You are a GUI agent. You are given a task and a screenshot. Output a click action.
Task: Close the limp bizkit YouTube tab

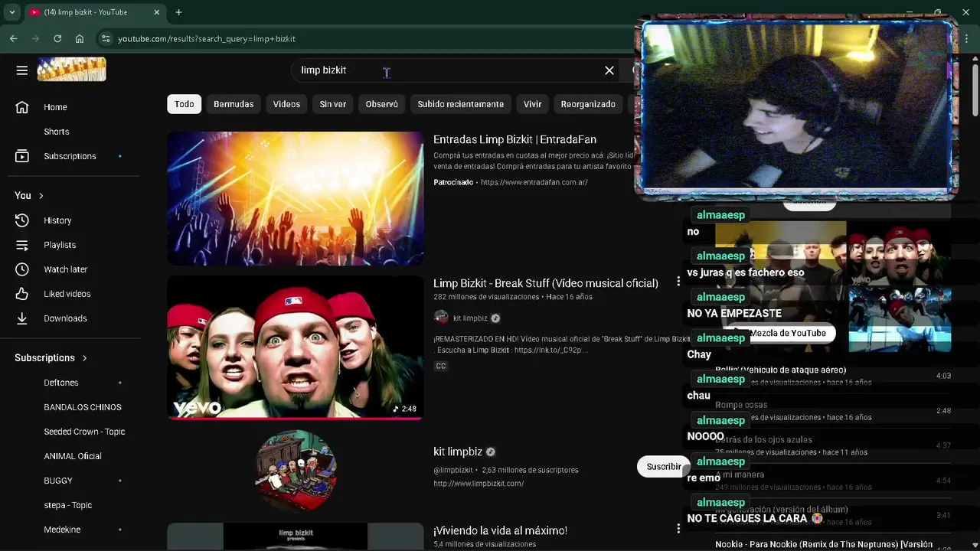pos(157,12)
